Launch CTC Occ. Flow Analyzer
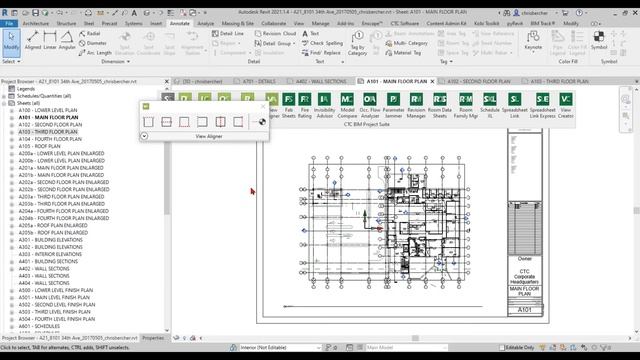 click(x=370, y=106)
